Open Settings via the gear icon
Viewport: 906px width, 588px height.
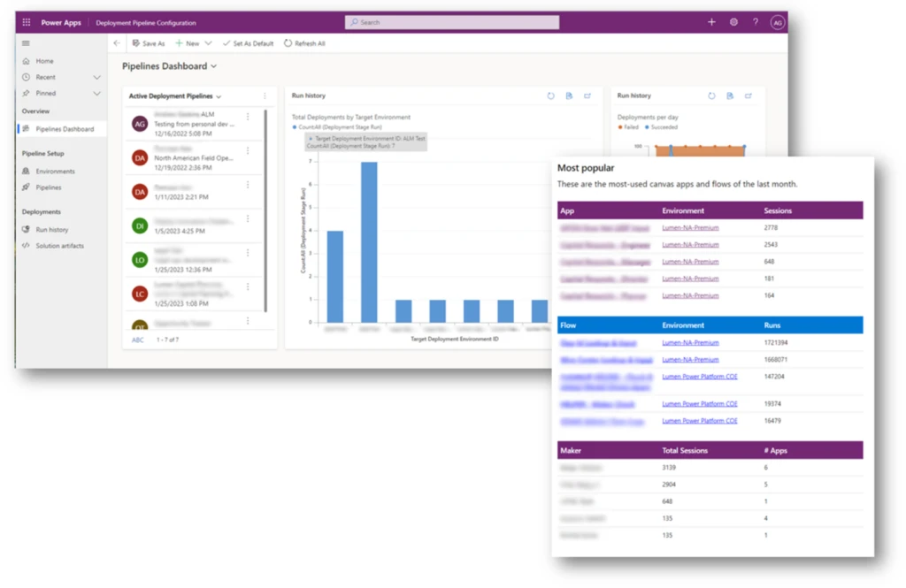click(x=733, y=22)
